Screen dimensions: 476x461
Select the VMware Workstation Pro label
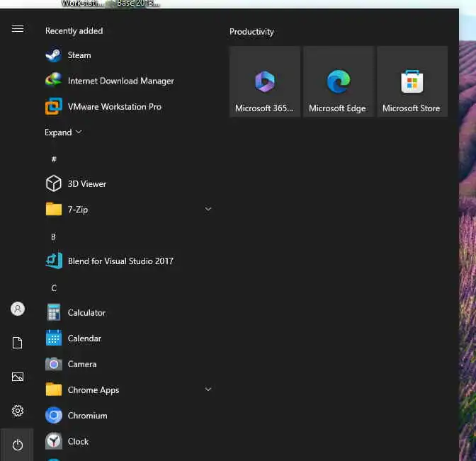tap(115, 107)
